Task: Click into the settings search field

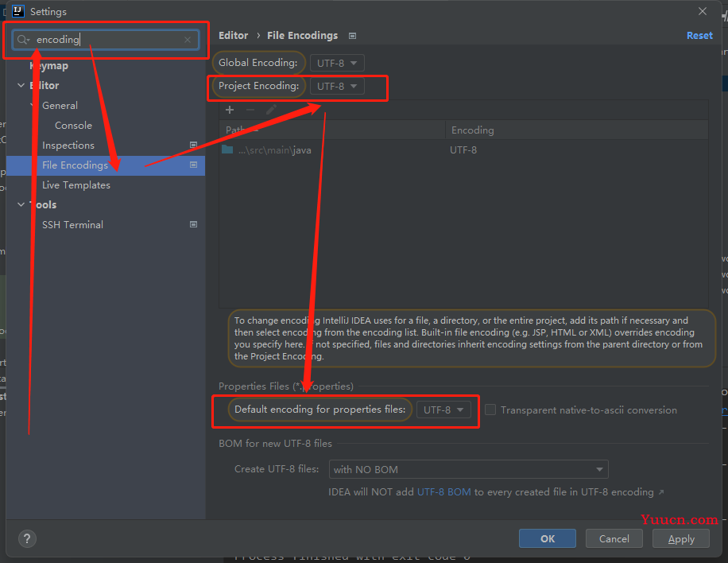Action: click(x=106, y=40)
